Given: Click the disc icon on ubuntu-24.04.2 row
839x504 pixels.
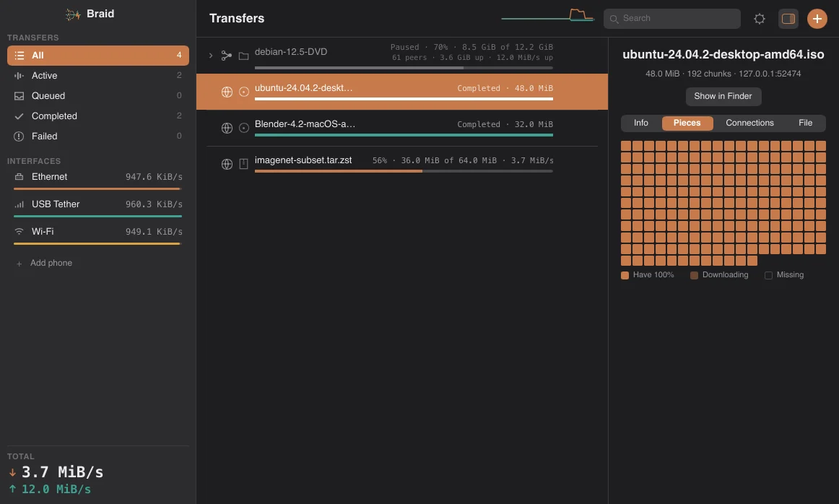Looking at the screenshot, I should pyautogui.click(x=243, y=92).
